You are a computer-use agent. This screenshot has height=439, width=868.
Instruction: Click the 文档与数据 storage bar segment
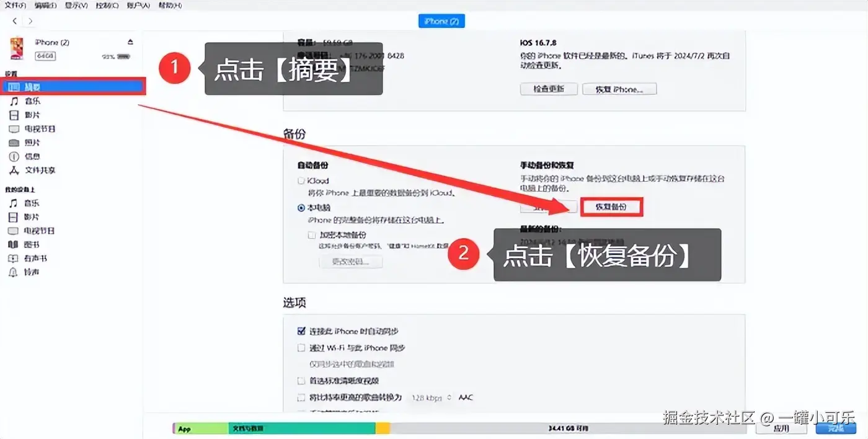(302, 428)
